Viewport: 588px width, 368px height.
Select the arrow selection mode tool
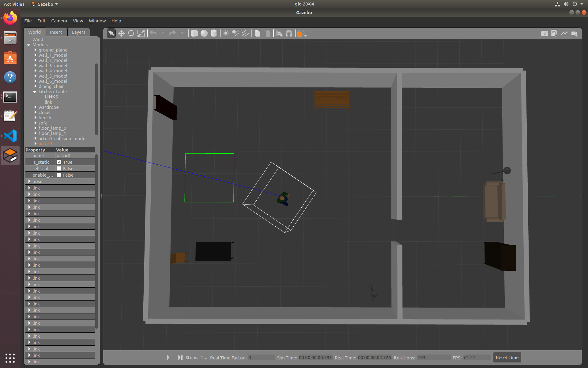[111, 33]
